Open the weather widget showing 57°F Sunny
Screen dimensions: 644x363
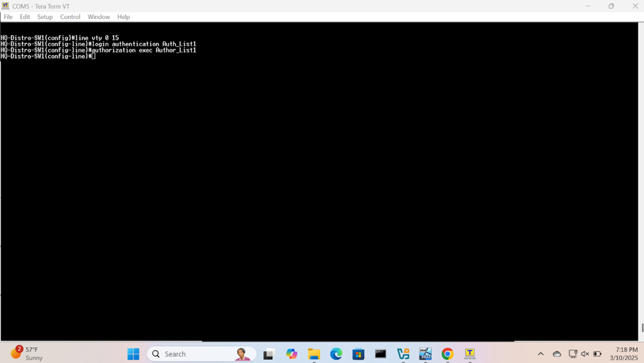26,354
